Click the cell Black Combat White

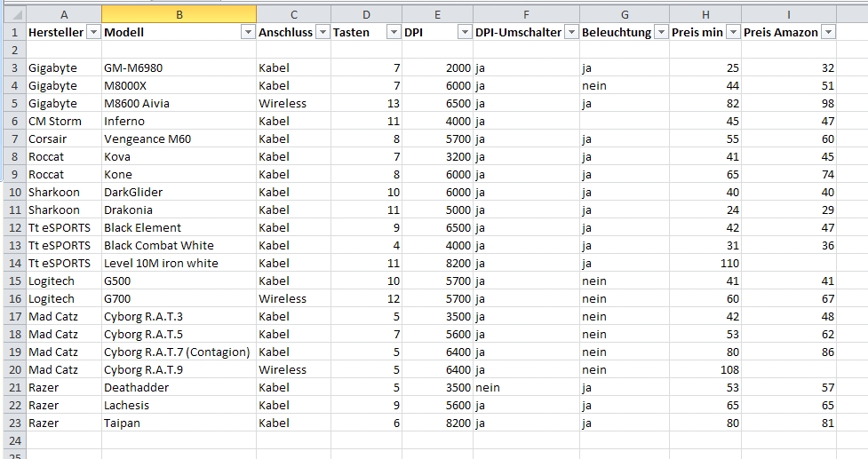pyautogui.click(x=179, y=245)
